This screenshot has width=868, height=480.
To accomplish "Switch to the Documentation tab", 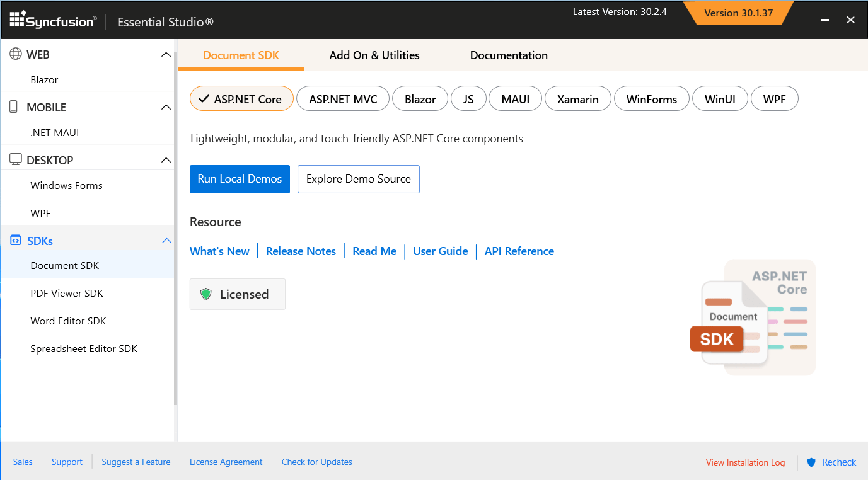I will (509, 55).
